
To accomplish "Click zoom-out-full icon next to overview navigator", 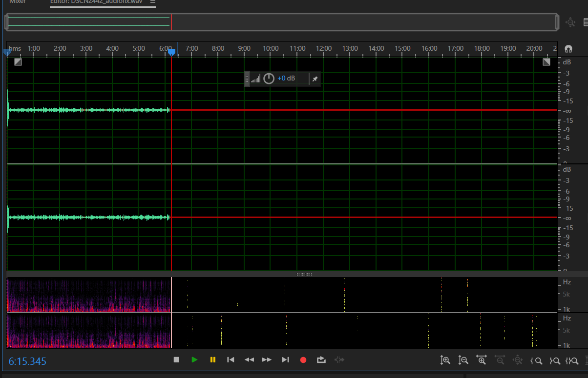I will [570, 22].
